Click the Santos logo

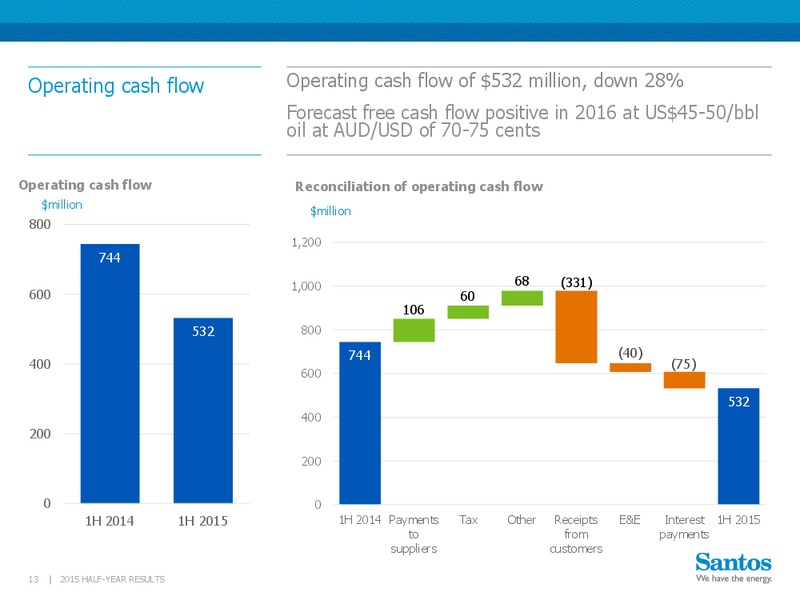pyautogui.click(x=733, y=562)
